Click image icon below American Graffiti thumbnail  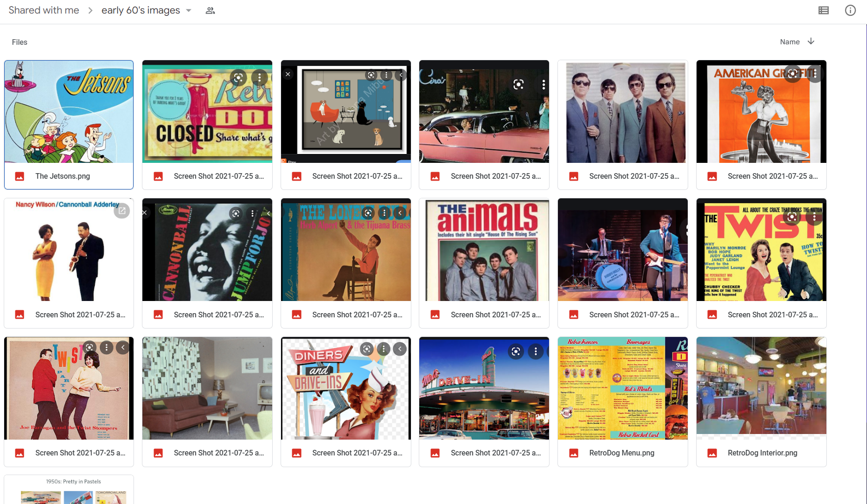[x=712, y=176]
